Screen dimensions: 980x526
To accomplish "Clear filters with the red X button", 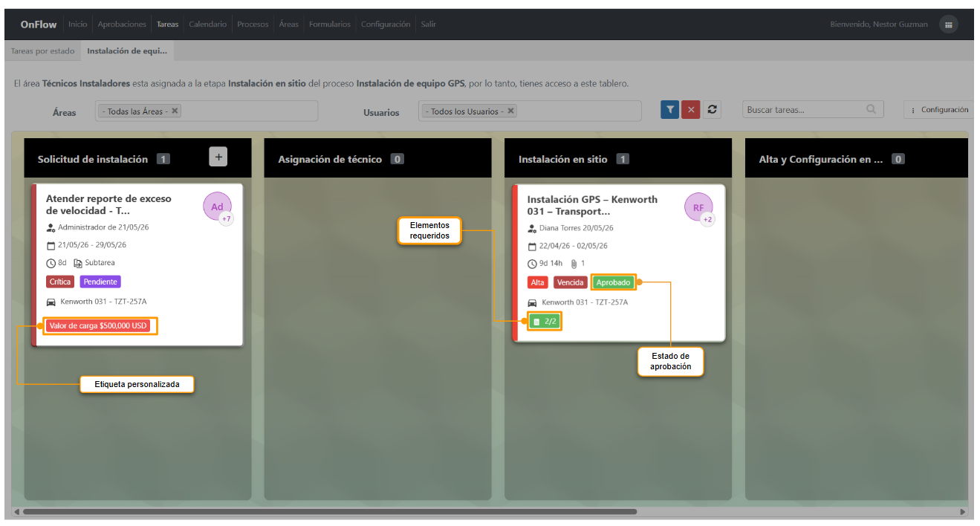I will [691, 110].
